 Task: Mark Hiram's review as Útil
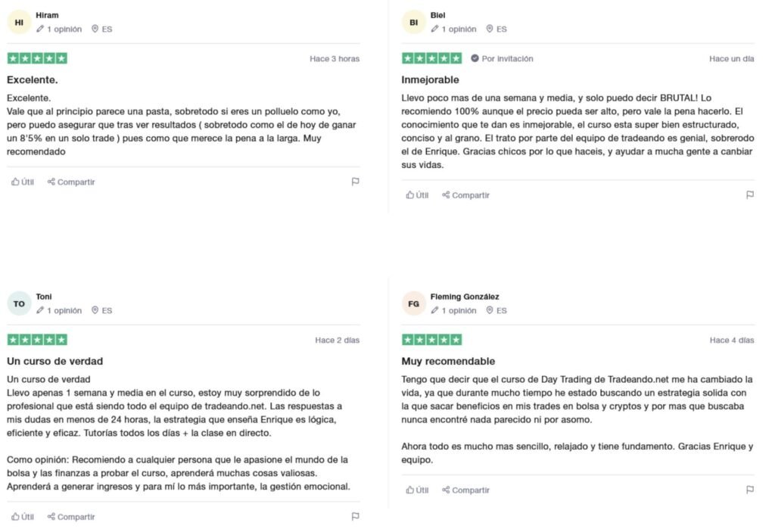point(23,182)
